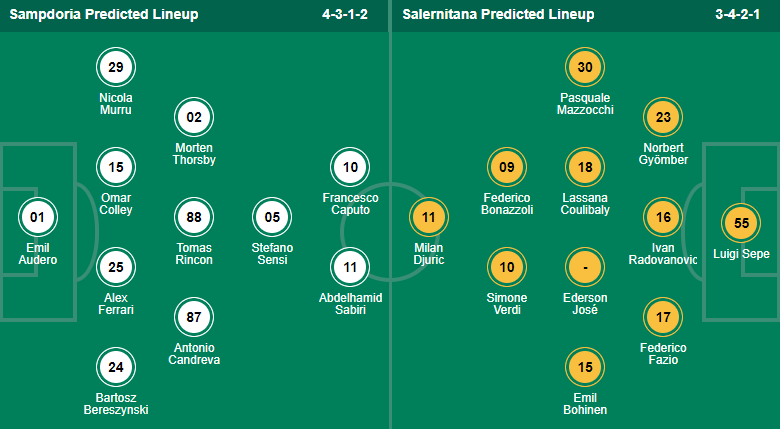
Task: Open the Bartosz Bereszynski name link
Action: click(116, 404)
